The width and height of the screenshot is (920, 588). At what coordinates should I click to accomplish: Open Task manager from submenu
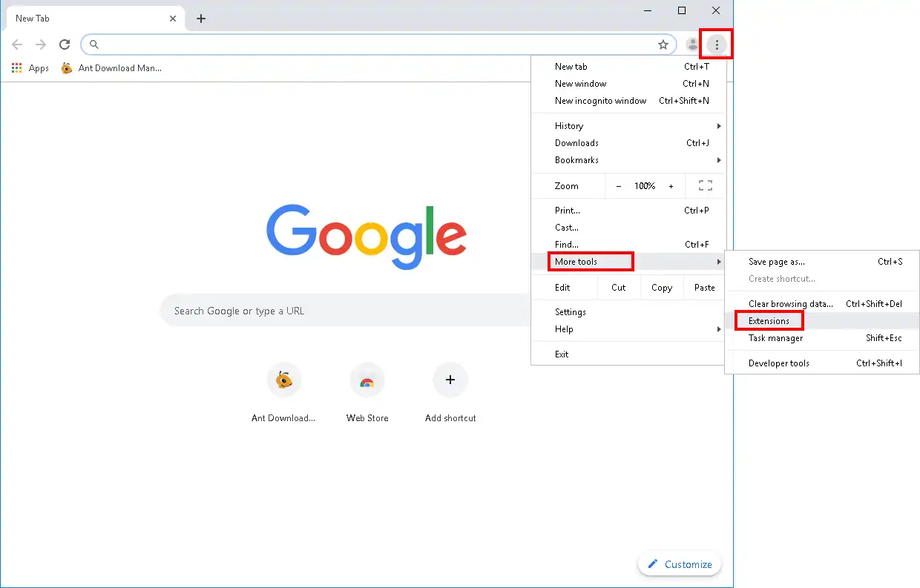tap(822, 338)
